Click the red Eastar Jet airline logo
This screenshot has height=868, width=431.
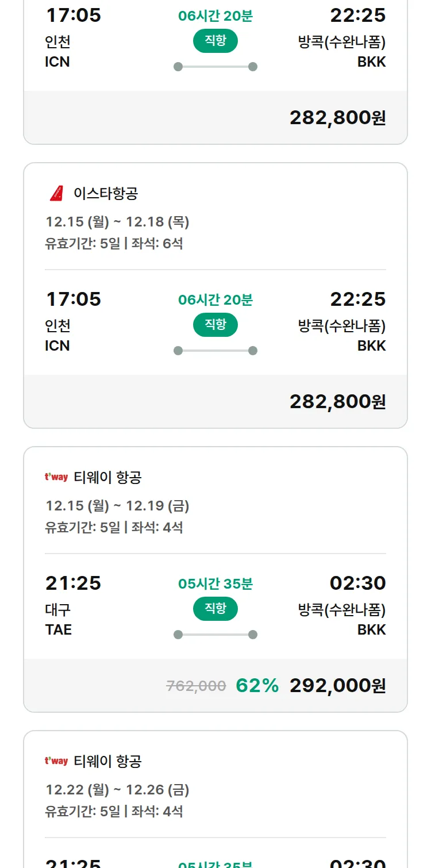click(x=56, y=194)
